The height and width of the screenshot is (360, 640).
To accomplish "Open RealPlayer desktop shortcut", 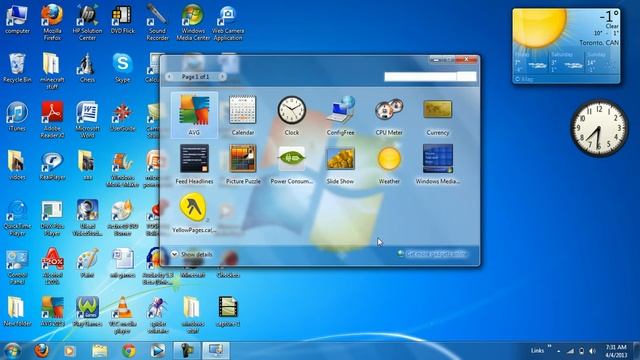I will click(x=52, y=166).
